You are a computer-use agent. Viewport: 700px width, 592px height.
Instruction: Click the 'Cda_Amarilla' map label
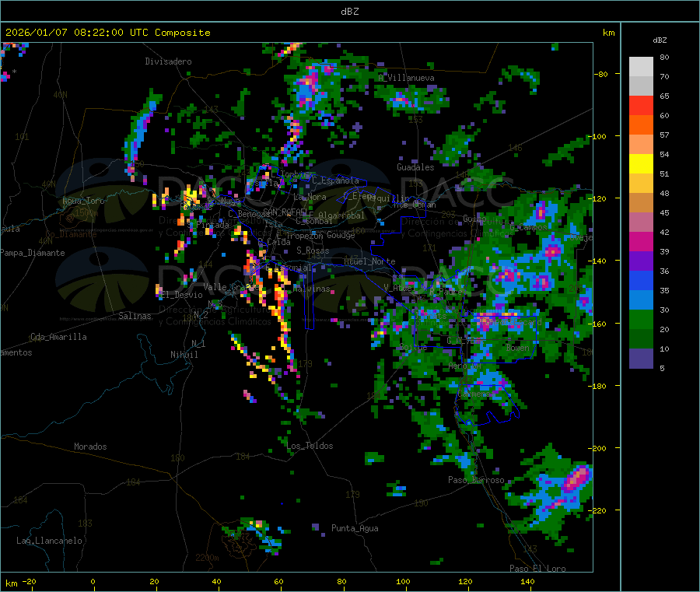pyautogui.click(x=58, y=337)
